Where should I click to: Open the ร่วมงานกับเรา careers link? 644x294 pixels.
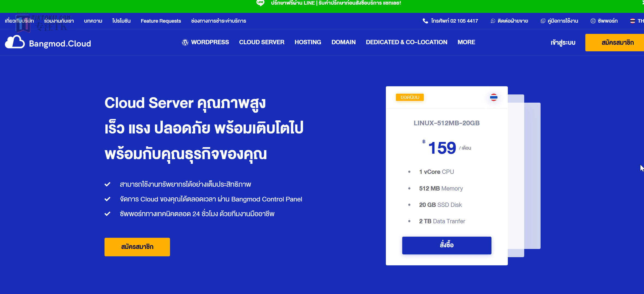pyautogui.click(x=59, y=21)
